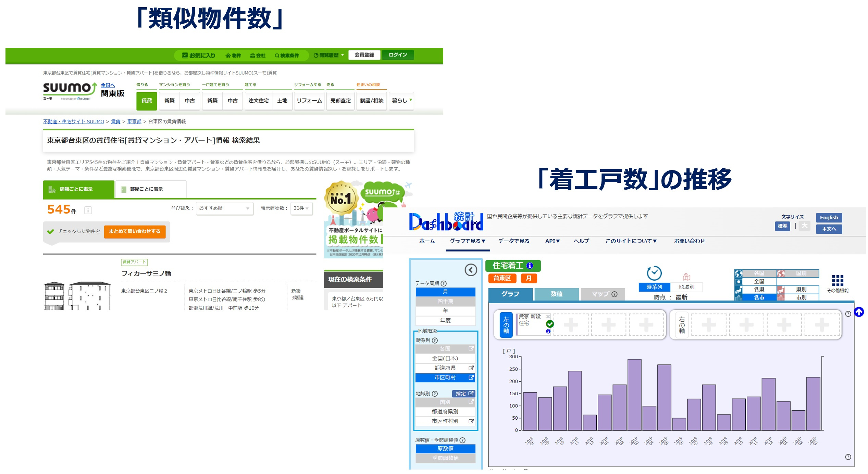The image size is (868, 474).
Task: Open the 並び替え おすすめ順 dropdown
Action: [225, 208]
